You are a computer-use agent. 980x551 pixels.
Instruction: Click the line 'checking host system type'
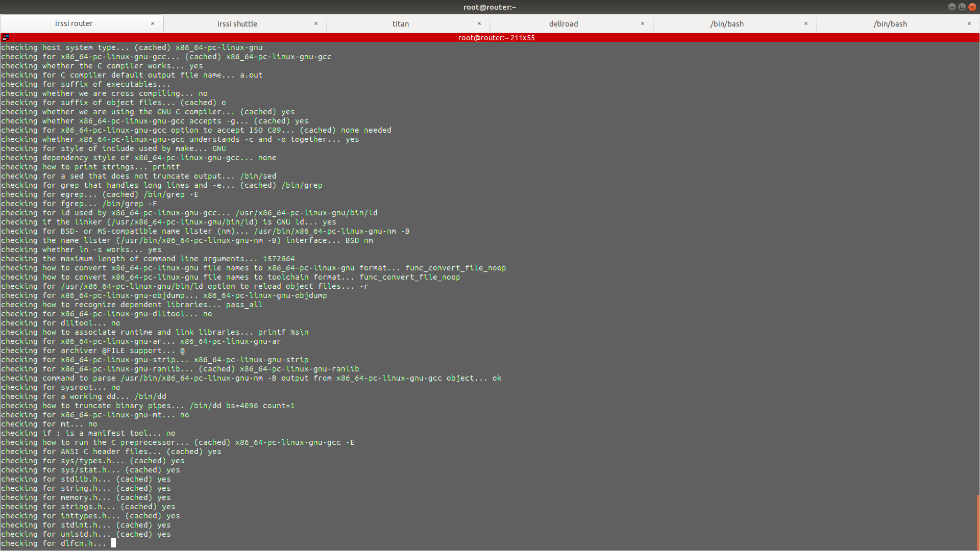[x=132, y=47]
